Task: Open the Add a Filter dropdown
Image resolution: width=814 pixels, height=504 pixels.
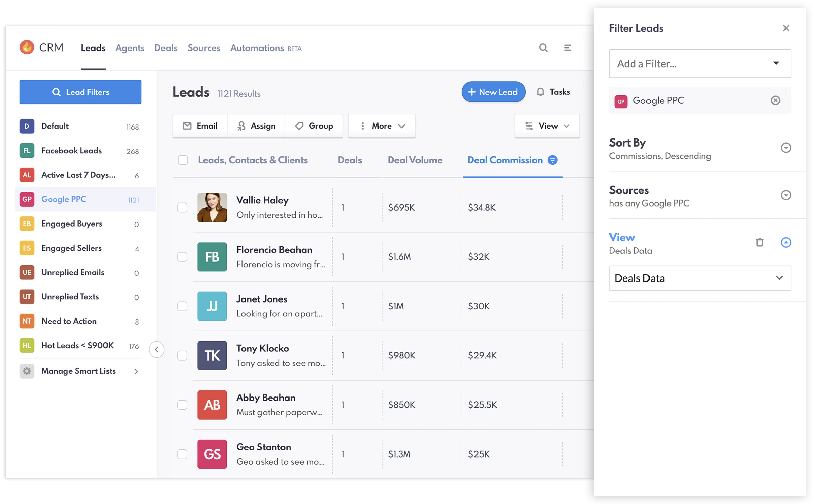Action: click(700, 63)
